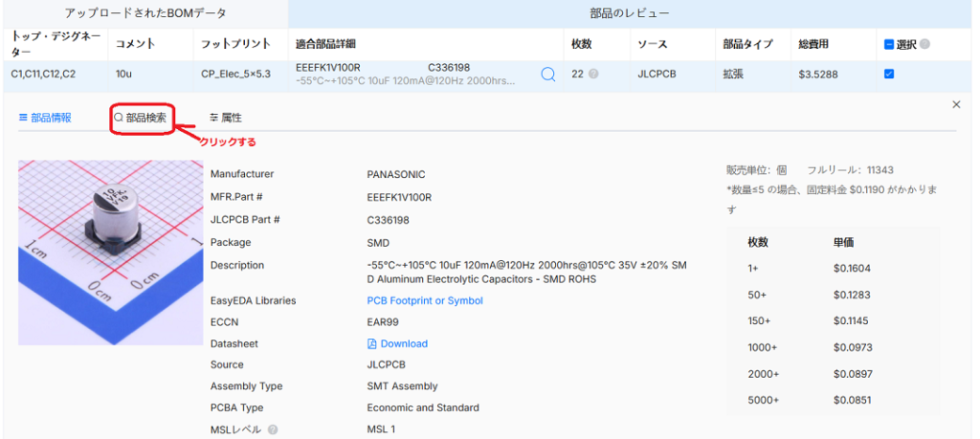Select the 部品のレビュー section header
The height and width of the screenshot is (439, 980).
click(629, 13)
